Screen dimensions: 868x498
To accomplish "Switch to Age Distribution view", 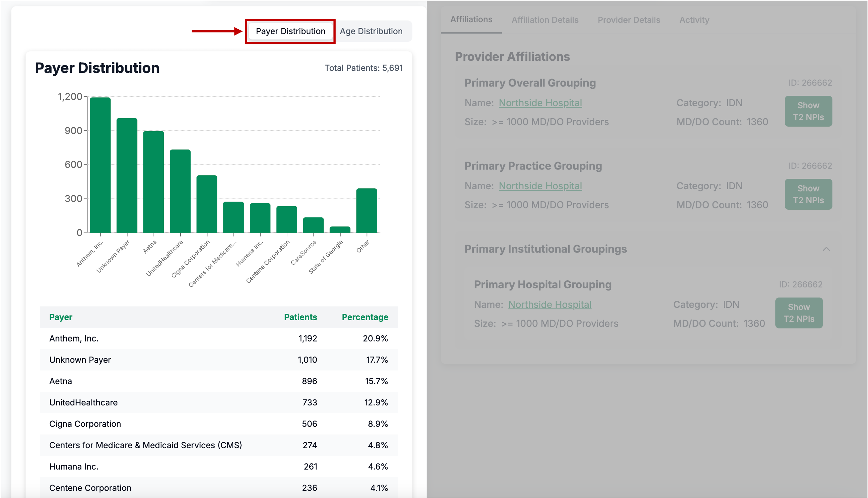I will coord(371,31).
